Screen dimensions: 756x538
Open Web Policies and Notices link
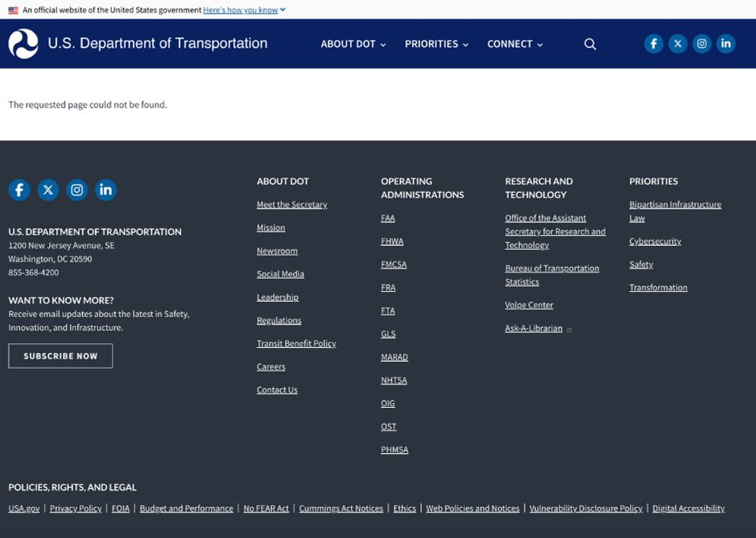472,508
